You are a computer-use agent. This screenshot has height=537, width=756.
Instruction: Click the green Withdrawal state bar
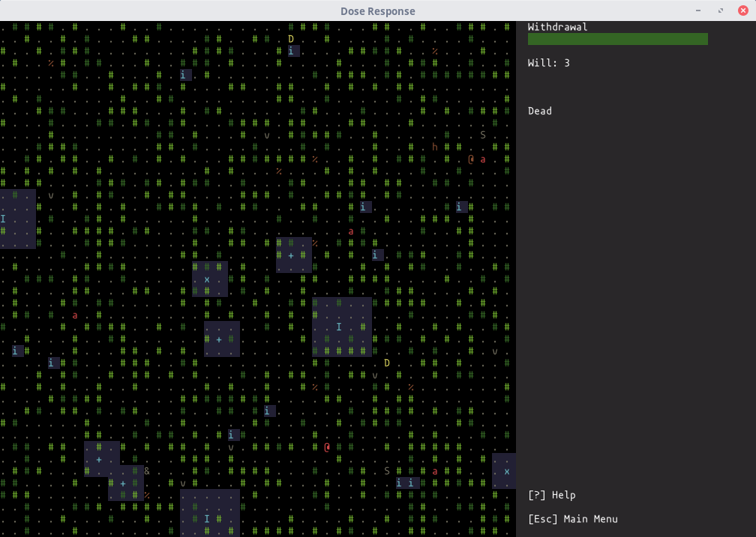pyautogui.click(x=618, y=39)
